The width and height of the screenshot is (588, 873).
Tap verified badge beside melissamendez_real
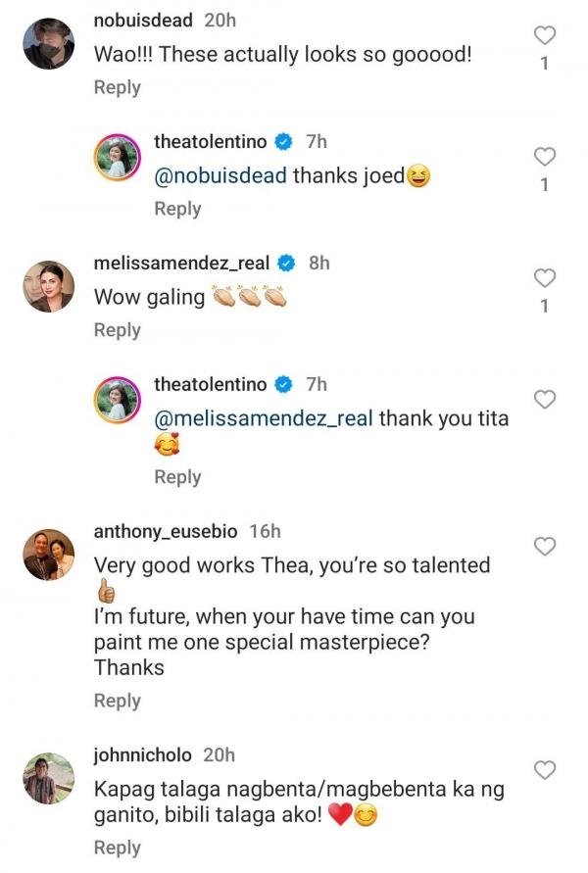tap(287, 263)
